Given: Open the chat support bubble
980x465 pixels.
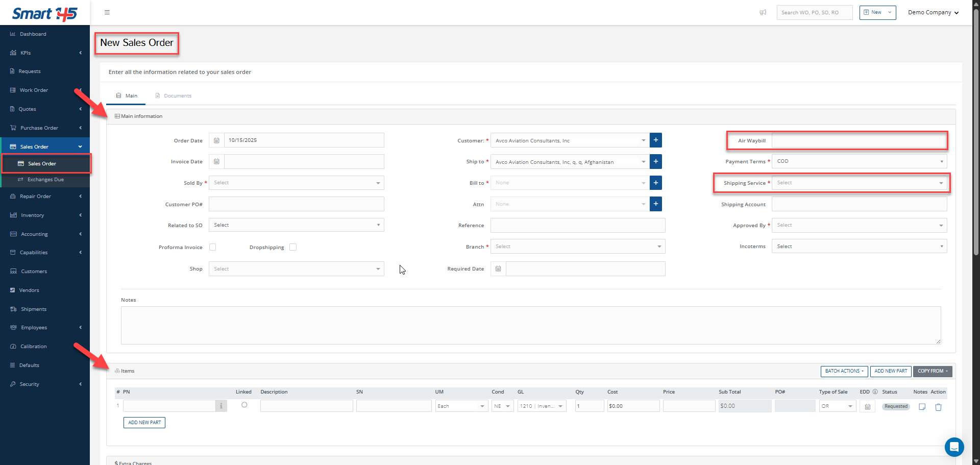Looking at the screenshot, I should click(953, 447).
